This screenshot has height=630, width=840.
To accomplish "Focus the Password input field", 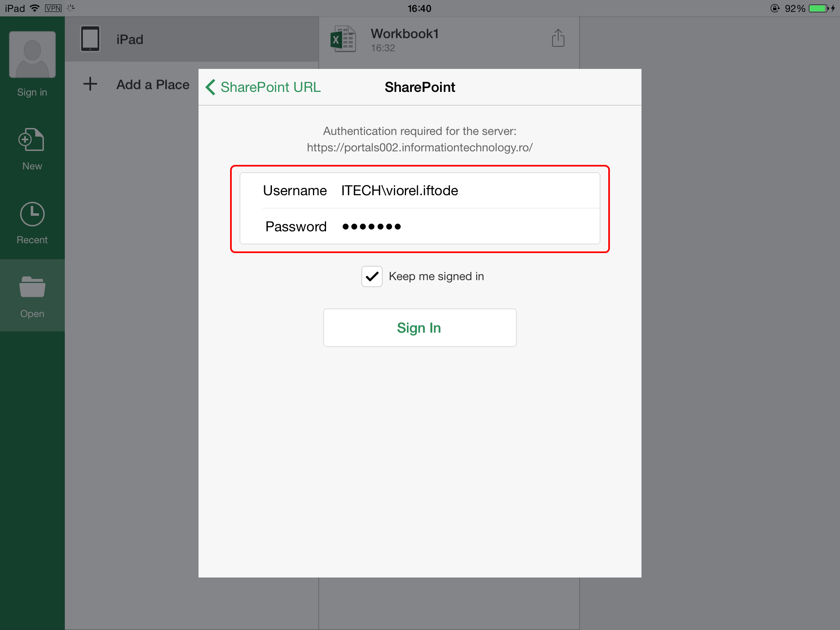I will click(420, 226).
